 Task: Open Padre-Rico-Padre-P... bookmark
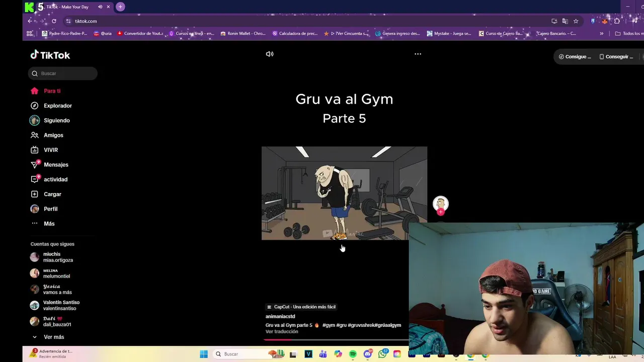point(64,34)
